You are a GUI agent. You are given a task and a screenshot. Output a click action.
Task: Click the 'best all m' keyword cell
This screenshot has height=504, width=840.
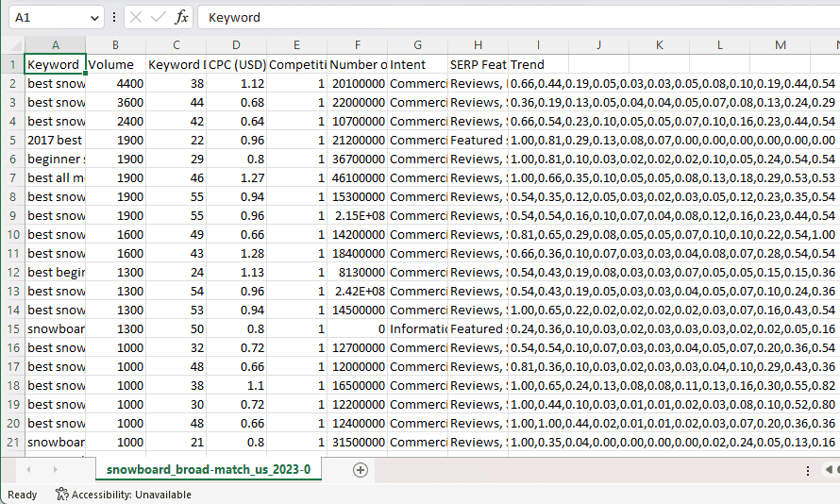click(55, 177)
